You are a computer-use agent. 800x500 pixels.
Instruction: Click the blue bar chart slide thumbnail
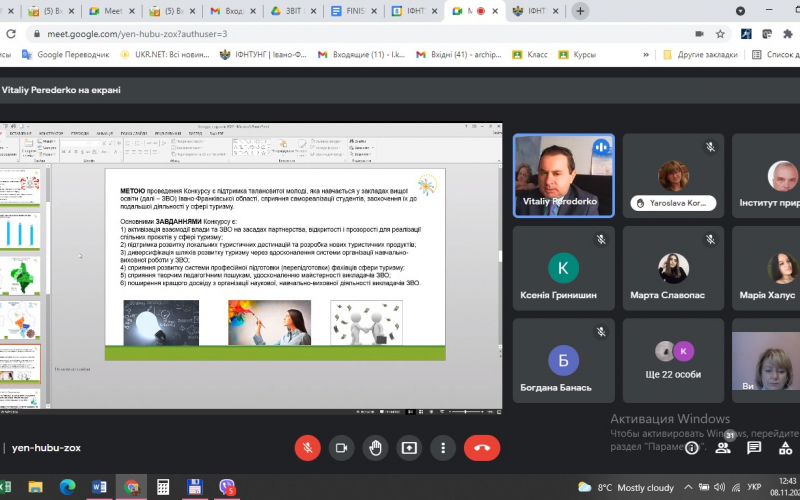21,232
